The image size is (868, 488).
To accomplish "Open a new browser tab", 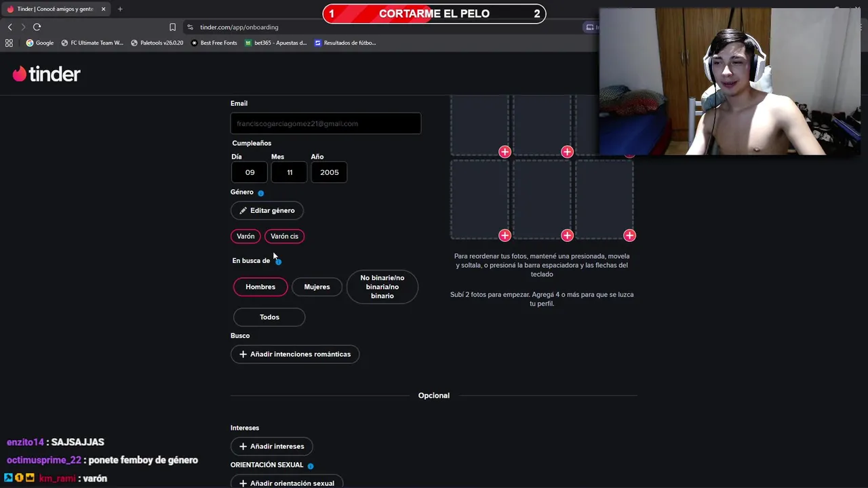I will click(120, 9).
